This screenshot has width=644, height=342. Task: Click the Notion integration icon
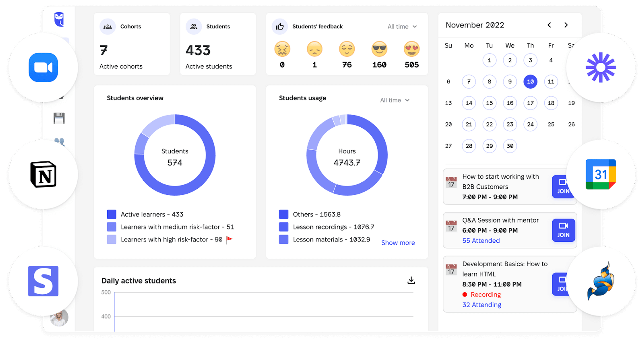[x=43, y=174]
